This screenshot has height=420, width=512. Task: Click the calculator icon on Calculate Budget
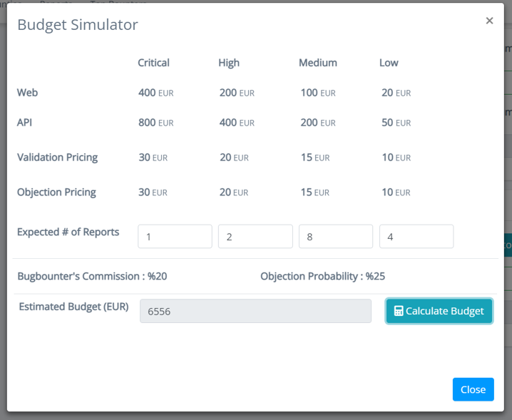[x=399, y=311]
